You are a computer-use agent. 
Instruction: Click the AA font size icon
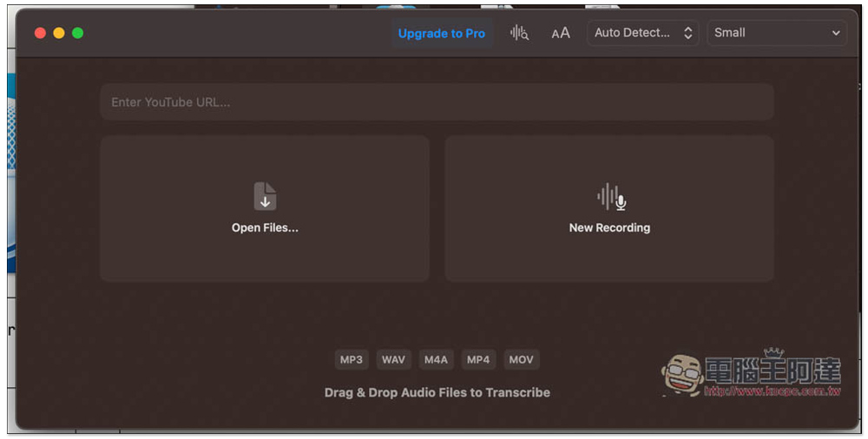[561, 33]
